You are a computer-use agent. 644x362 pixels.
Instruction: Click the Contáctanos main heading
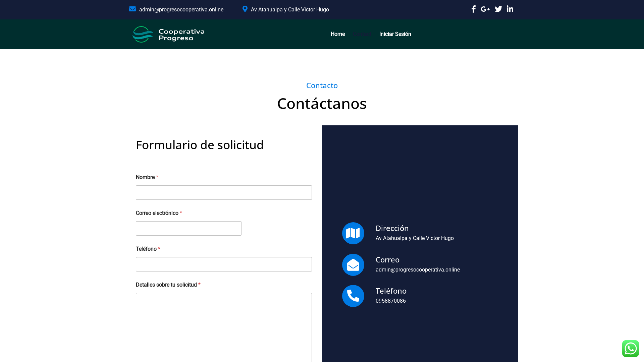point(322,103)
